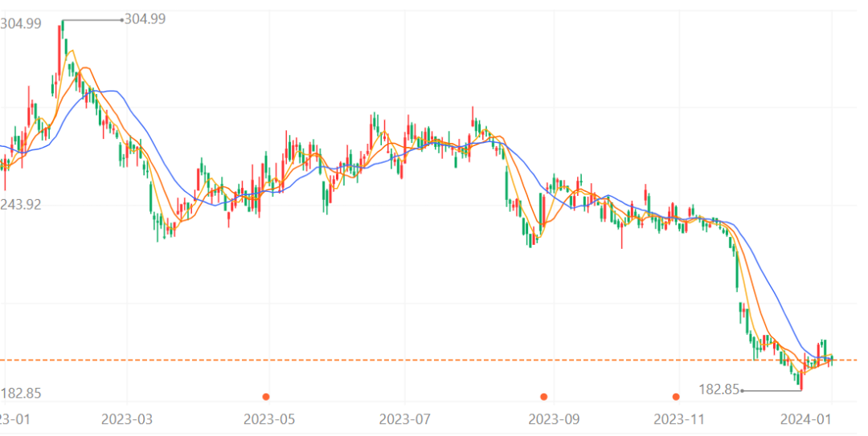Click the 182.85 value on the price axis
The height and width of the screenshot is (436, 868).
point(21,393)
